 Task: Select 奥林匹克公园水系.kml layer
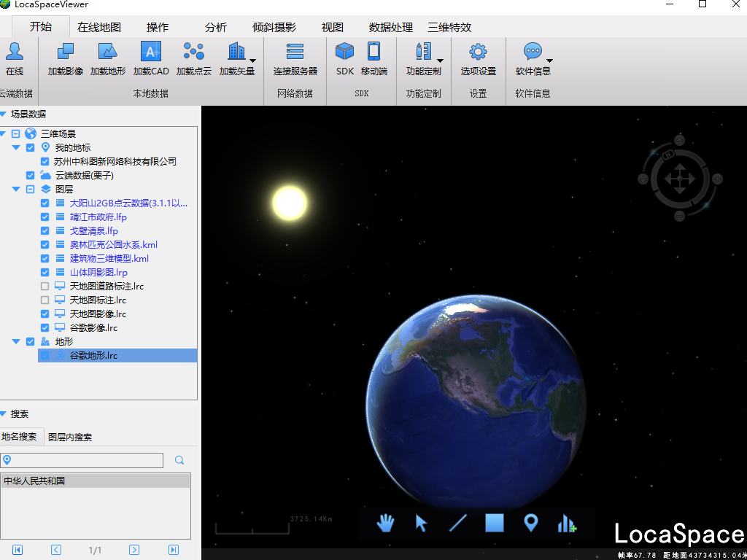[113, 245]
